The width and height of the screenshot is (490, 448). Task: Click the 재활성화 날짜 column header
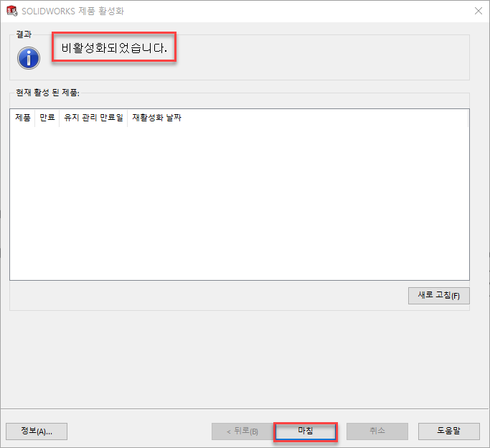coord(156,118)
